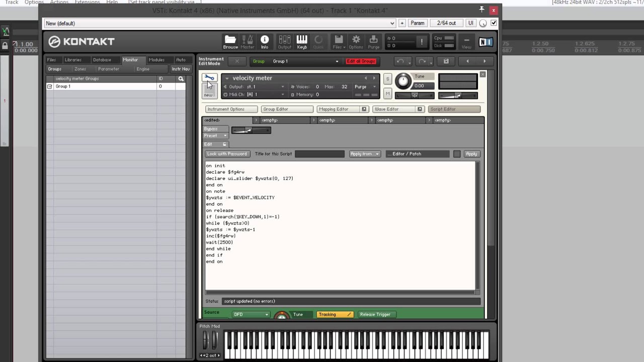
Task: Solo the instrument with S button
Action: point(387,79)
